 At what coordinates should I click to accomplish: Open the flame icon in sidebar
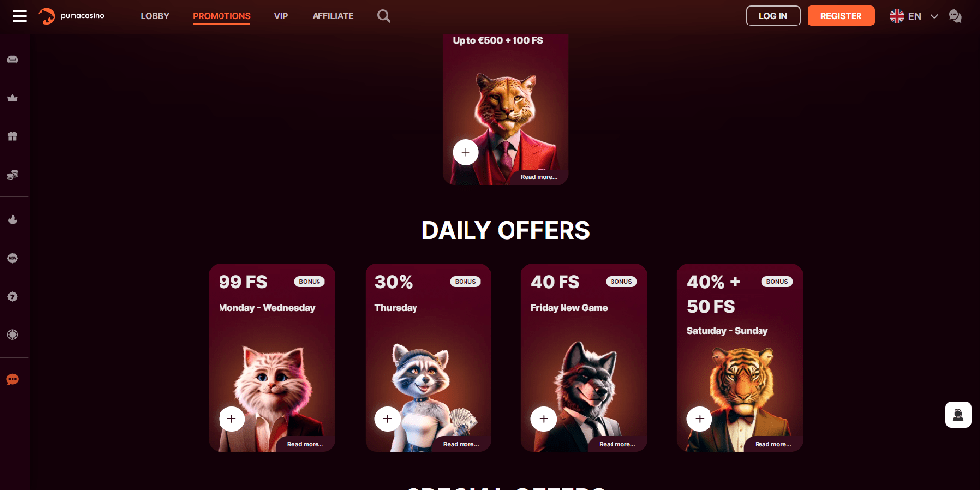coord(12,220)
